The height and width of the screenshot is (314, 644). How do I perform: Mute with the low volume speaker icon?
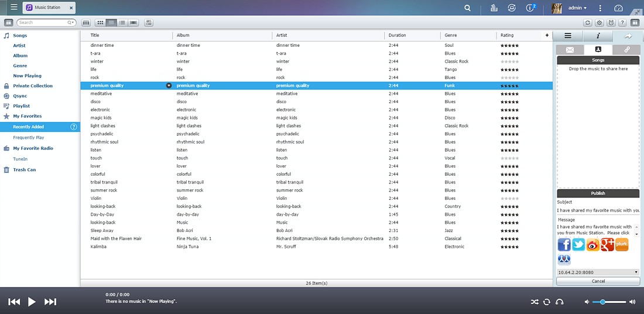[587, 302]
